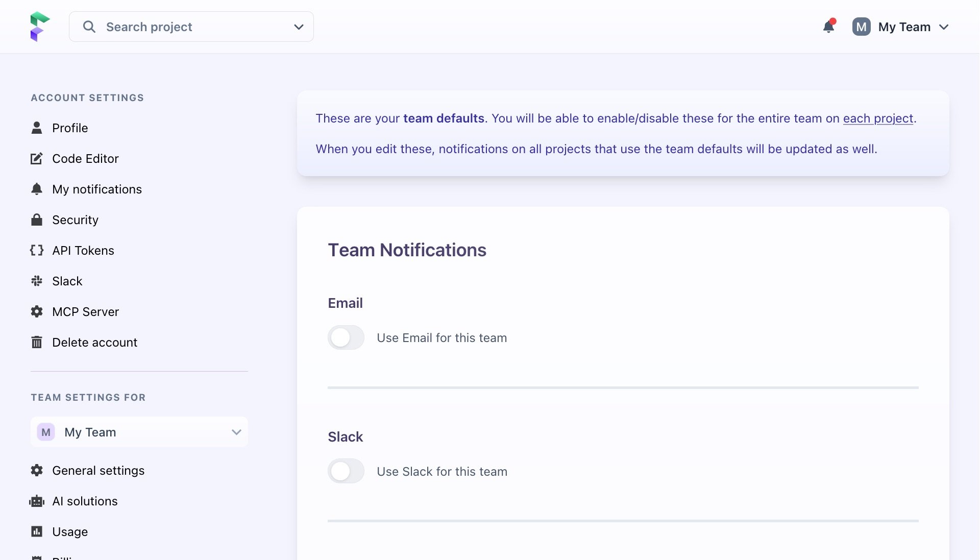The image size is (980, 560).
Task: Enable Use Slack for this team
Action: 346,471
